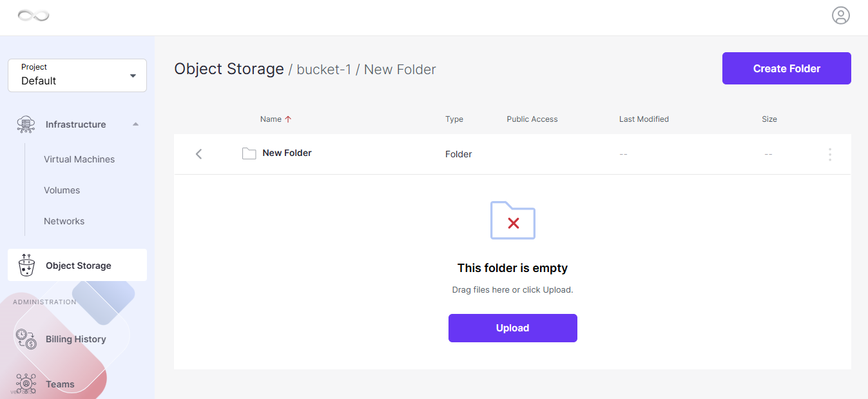This screenshot has height=399, width=868.
Task: Click the 'Drag files here or click Upload' text
Action: [x=513, y=290]
